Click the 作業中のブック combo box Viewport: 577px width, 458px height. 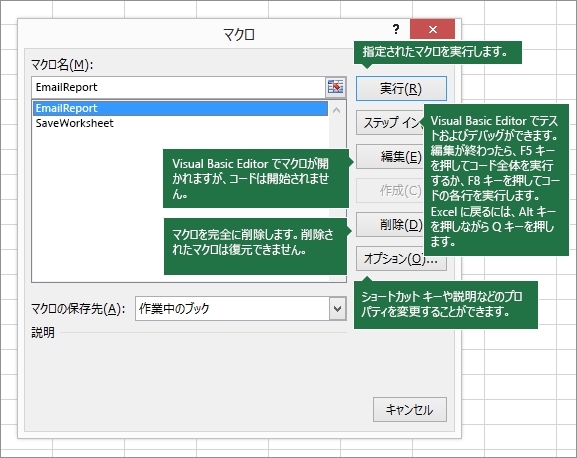click(x=241, y=308)
